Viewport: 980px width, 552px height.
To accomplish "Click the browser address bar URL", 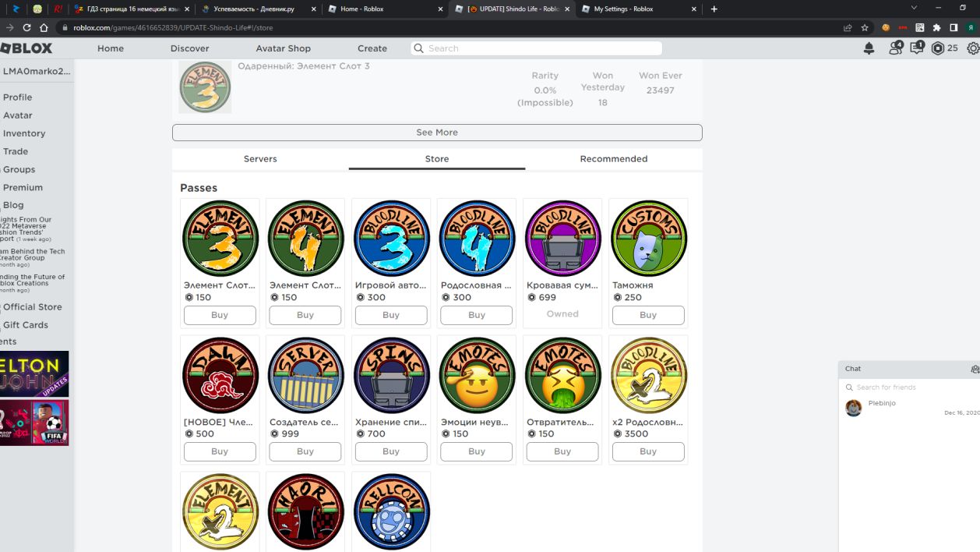I will [173, 27].
